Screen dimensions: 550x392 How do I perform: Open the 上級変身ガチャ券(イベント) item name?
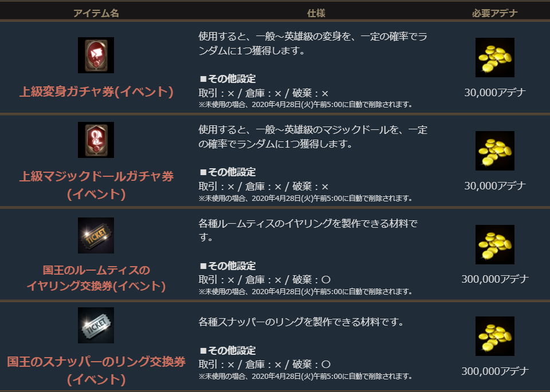coord(96,92)
